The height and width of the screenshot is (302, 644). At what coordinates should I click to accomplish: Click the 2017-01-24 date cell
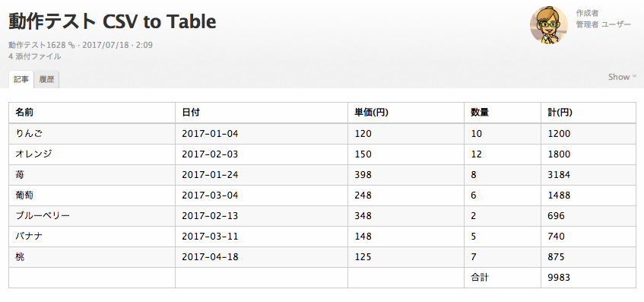click(262, 175)
